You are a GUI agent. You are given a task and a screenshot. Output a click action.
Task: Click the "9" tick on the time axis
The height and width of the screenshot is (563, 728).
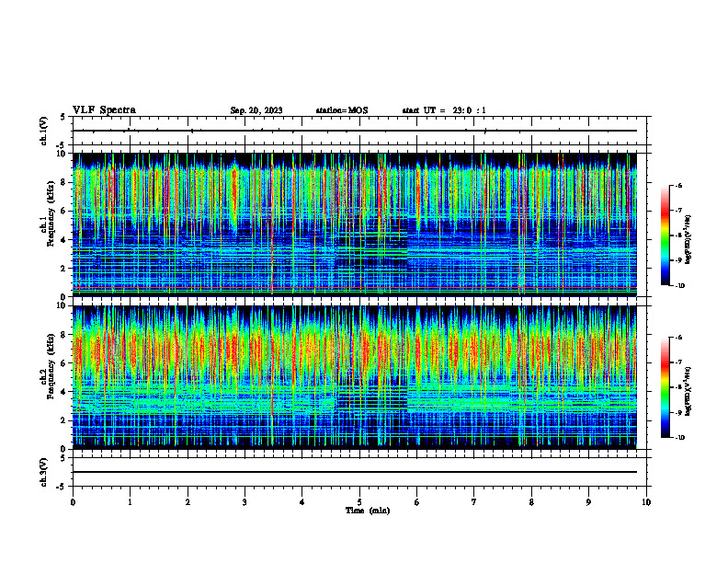pyautogui.click(x=588, y=502)
